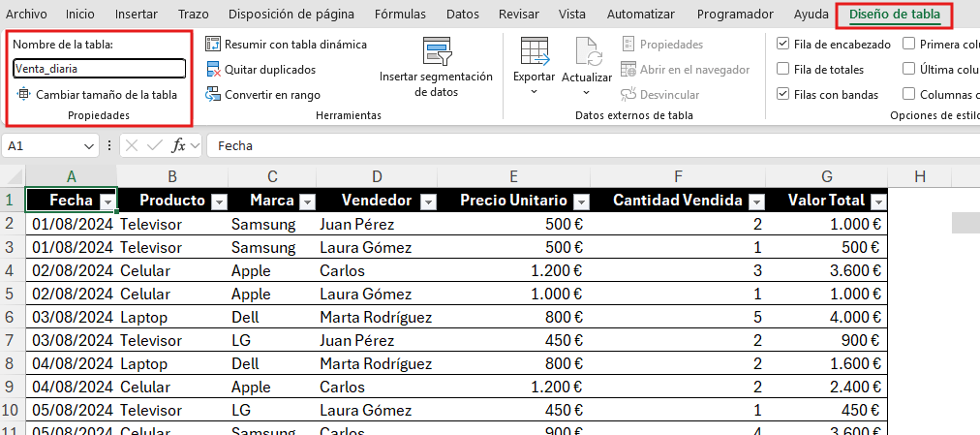The width and height of the screenshot is (980, 435).
Task: Open the Fecha column filter dropdown
Action: click(108, 202)
